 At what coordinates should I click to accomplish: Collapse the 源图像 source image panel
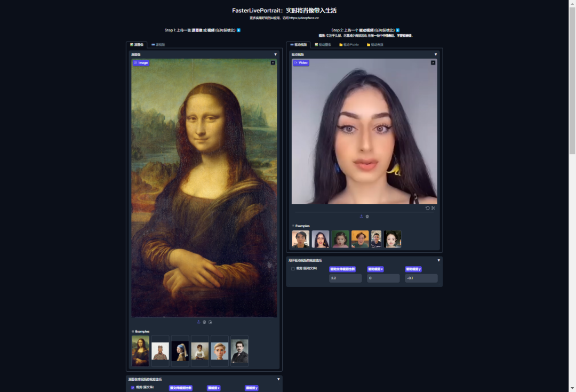click(x=276, y=54)
